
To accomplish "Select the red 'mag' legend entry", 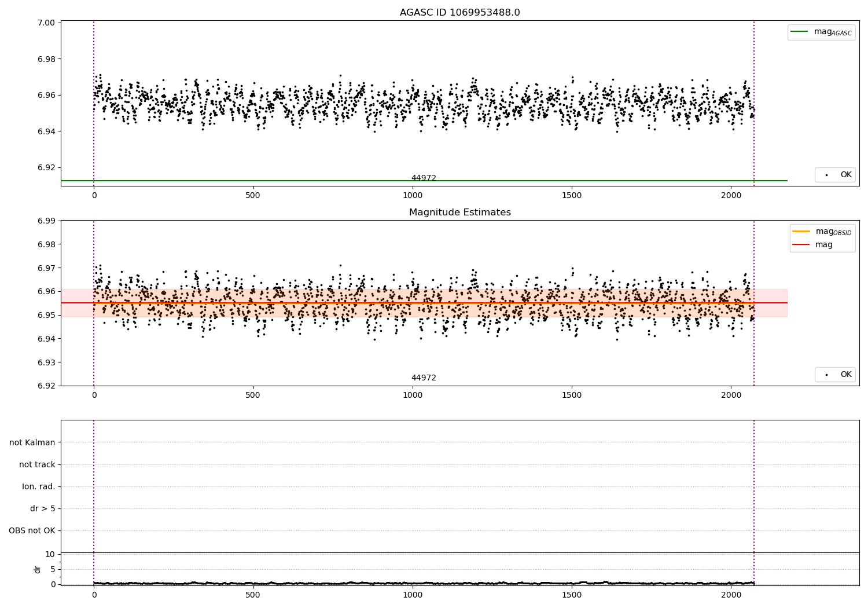I will tap(812, 245).
